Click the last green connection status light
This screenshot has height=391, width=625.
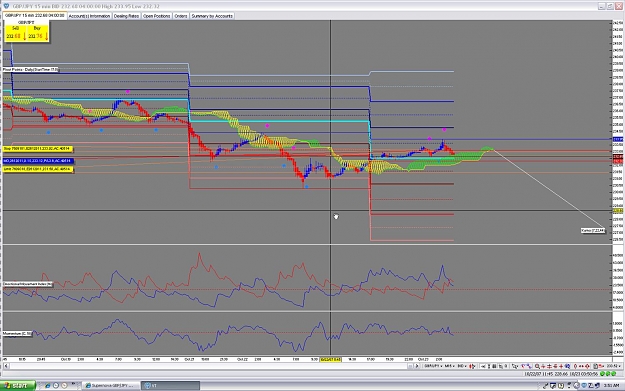point(613,374)
